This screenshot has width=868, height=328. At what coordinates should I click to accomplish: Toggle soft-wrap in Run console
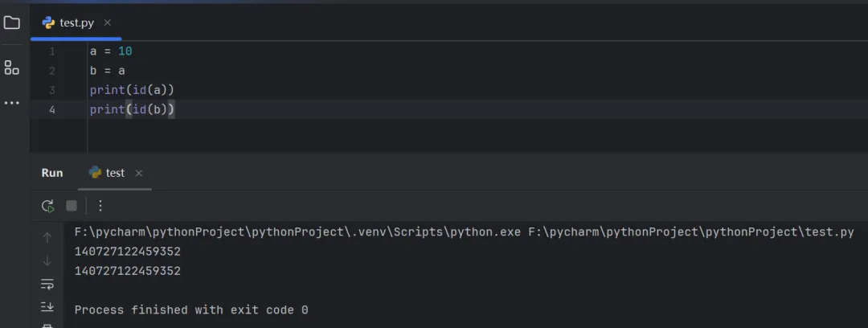(47, 284)
